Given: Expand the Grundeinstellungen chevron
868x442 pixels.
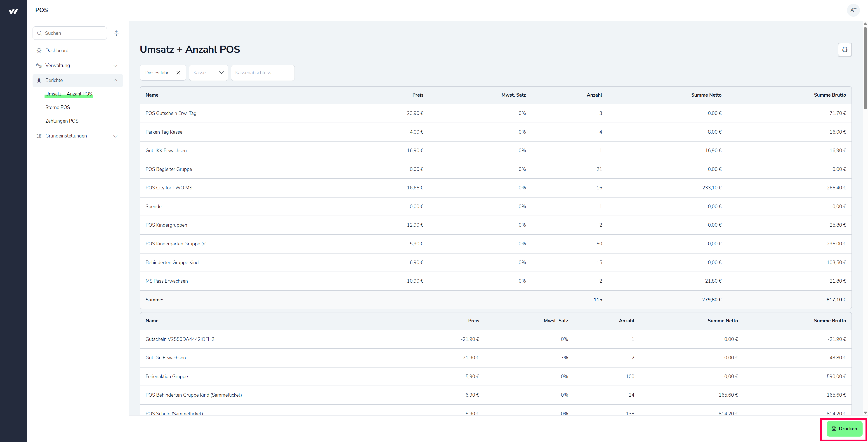Looking at the screenshot, I should tap(115, 136).
